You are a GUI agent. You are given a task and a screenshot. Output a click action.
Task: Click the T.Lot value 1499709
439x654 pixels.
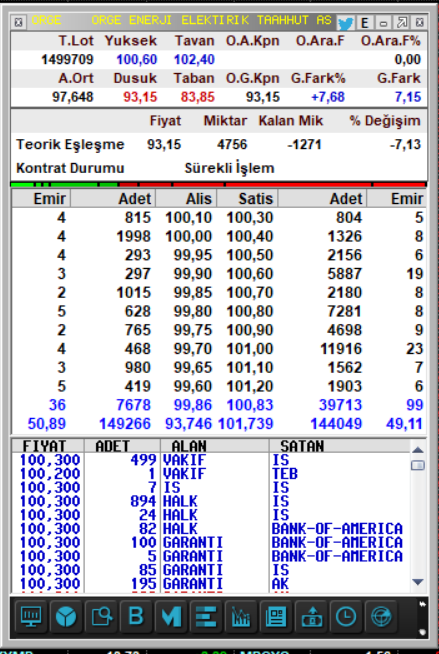pos(67,60)
